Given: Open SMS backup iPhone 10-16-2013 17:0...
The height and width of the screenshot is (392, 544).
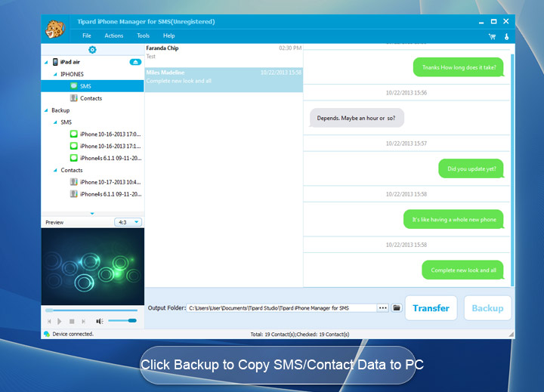Looking at the screenshot, I should click(106, 134).
